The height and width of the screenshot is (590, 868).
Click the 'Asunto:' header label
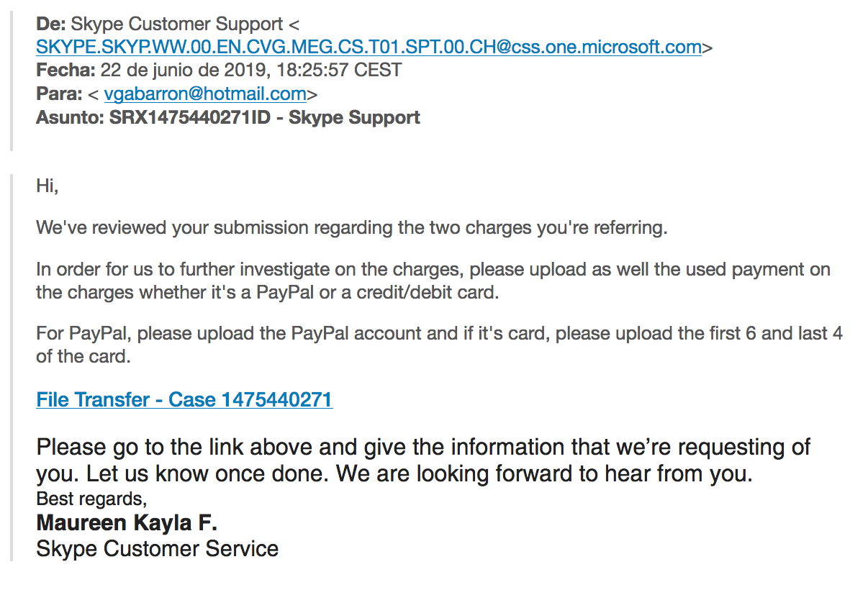pyautogui.click(x=70, y=117)
